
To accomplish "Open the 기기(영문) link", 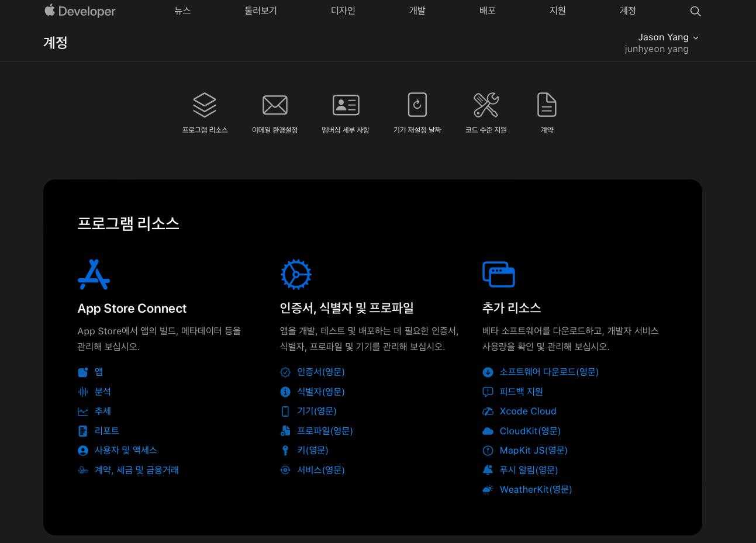I will 317,411.
